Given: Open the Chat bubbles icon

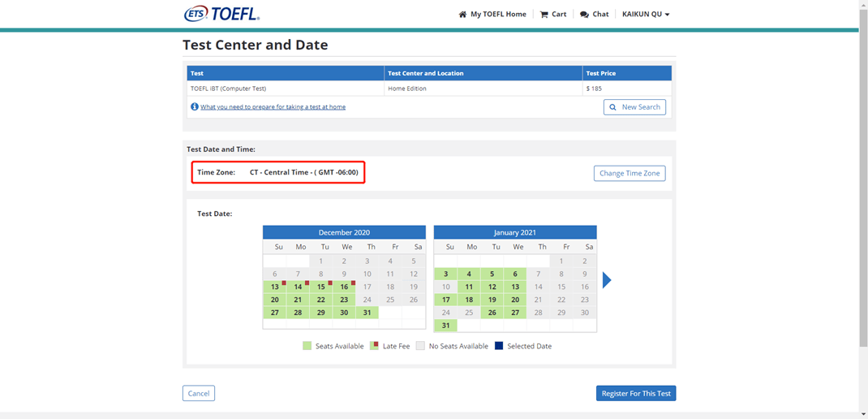Looking at the screenshot, I should tap(584, 15).
